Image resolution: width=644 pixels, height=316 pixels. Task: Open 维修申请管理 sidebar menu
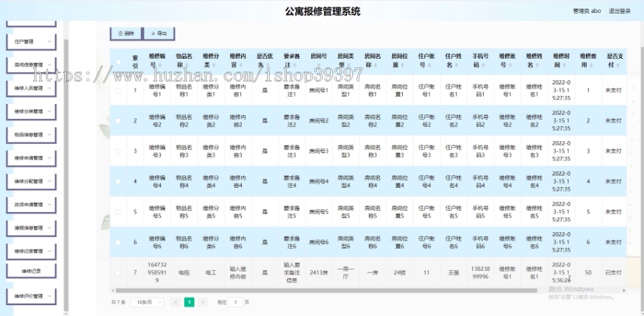(31, 158)
